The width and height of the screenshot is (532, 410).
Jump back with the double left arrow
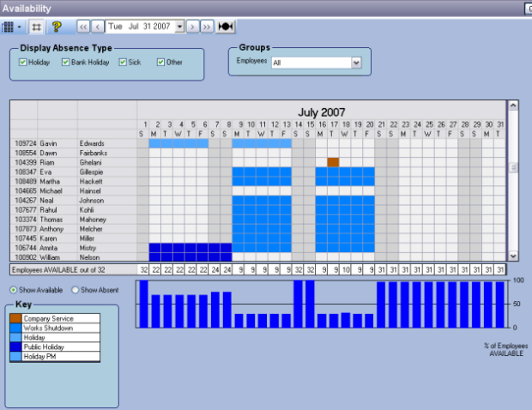point(84,27)
